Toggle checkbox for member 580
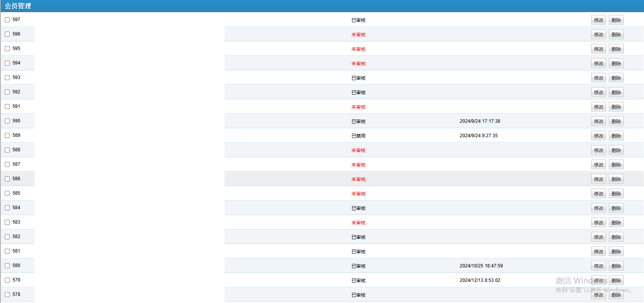This screenshot has width=644, height=303. pyautogui.click(x=7, y=265)
